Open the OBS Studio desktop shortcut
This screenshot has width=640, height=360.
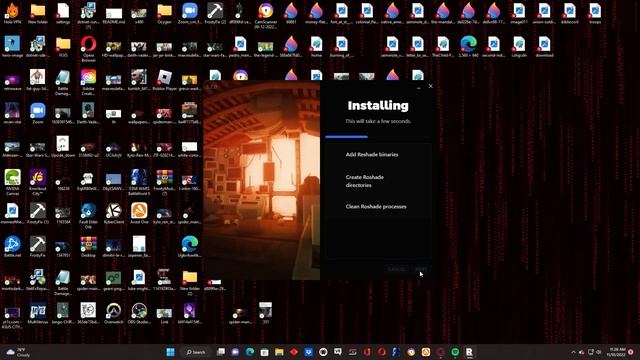pyautogui.click(x=139, y=314)
